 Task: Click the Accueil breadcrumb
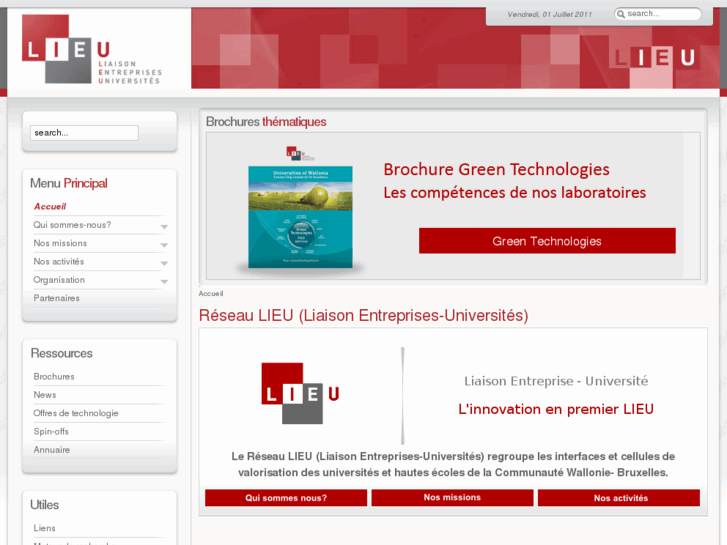[211, 294]
